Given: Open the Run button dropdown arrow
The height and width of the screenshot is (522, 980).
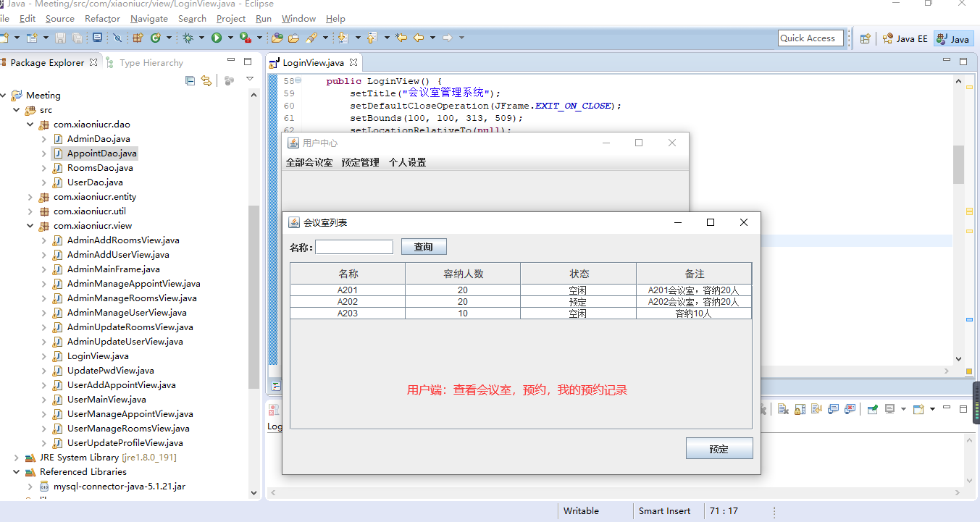Looking at the screenshot, I should [x=229, y=38].
